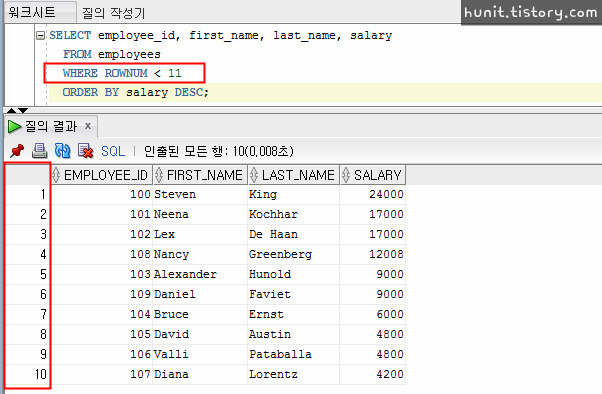Select the first name cell Alexander

pyautogui.click(x=200, y=274)
